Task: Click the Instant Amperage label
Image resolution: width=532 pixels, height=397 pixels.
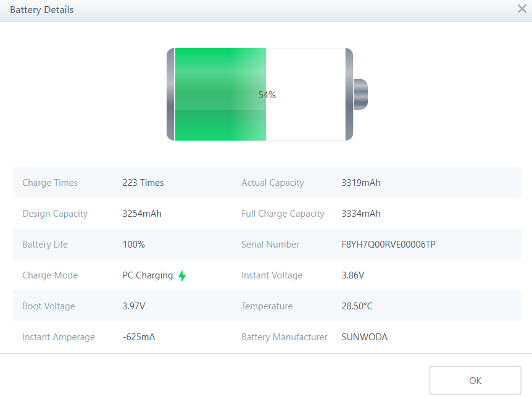Action: [x=59, y=337]
